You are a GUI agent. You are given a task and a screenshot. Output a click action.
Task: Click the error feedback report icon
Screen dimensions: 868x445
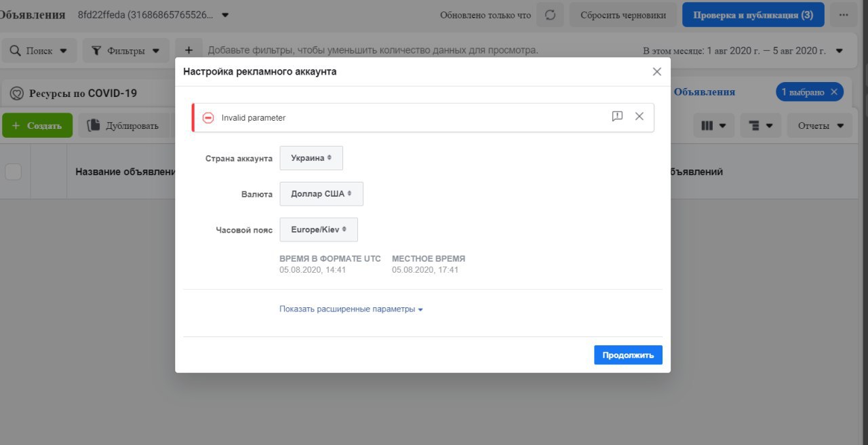617,117
